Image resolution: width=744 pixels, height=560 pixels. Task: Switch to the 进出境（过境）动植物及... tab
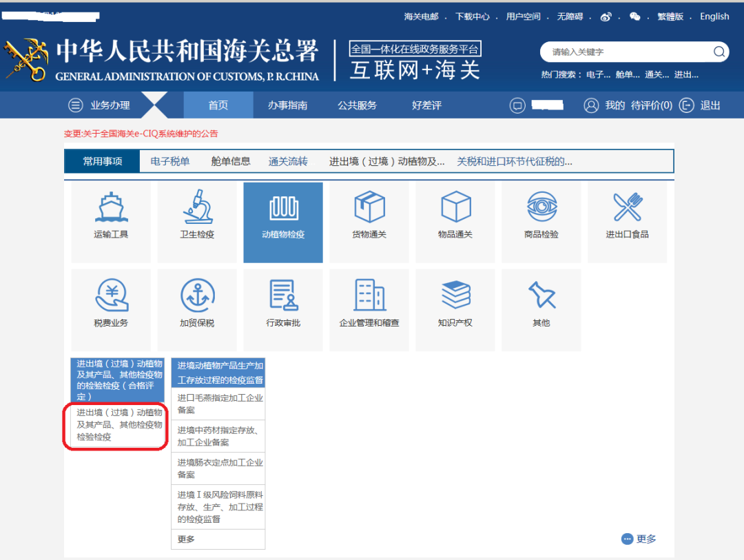click(x=386, y=161)
